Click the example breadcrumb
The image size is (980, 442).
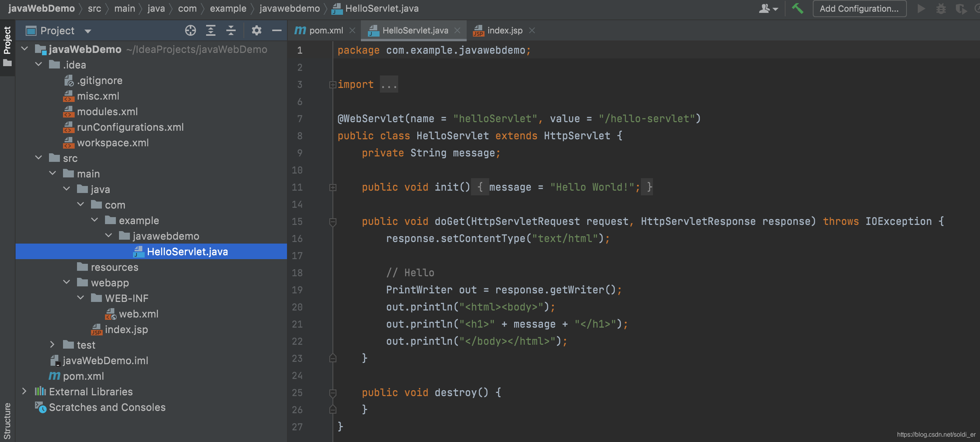pyautogui.click(x=228, y=9)
